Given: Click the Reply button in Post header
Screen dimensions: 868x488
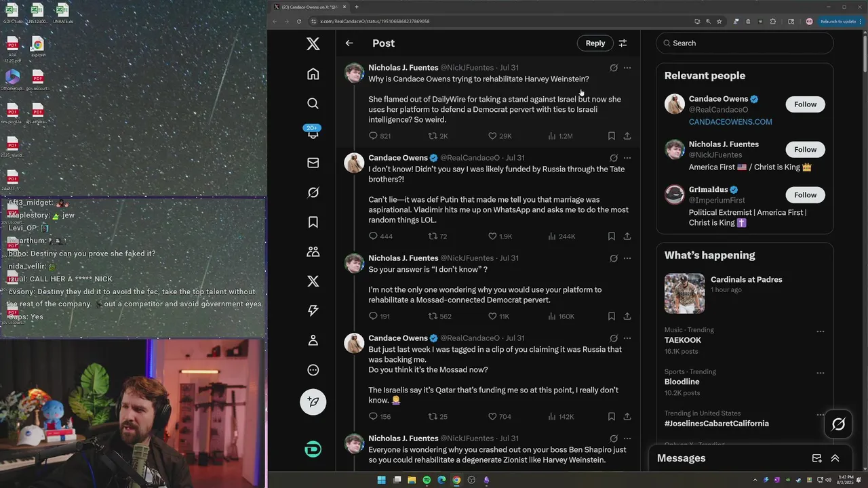Looking at the screenshot, I should coord(595,43).
